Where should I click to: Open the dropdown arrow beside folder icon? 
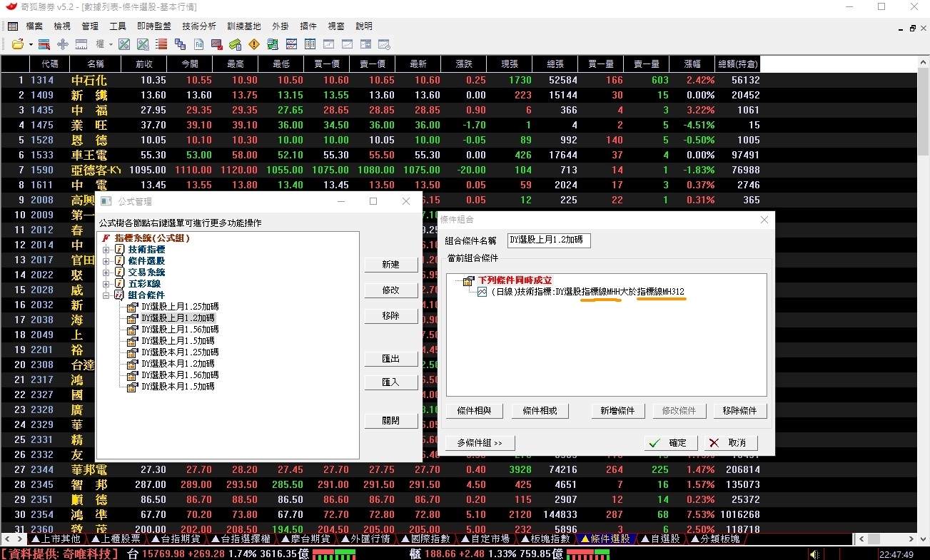(x=31, y=44)
